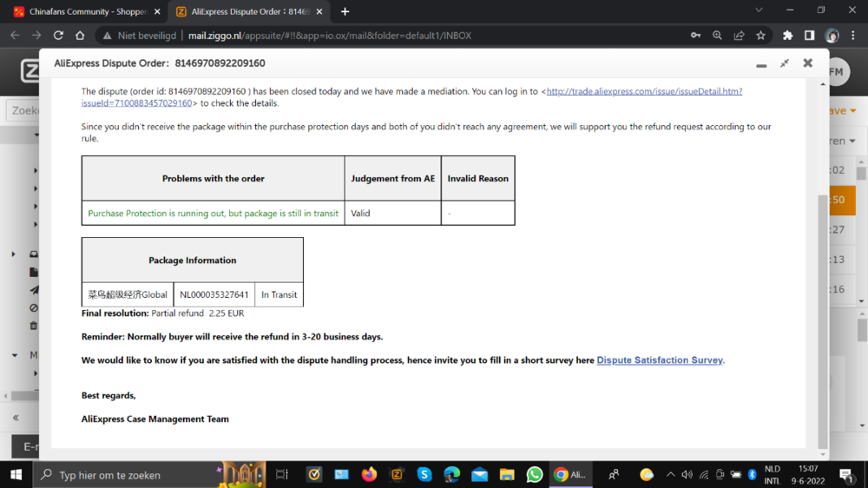Image resolution: width=868 pixels, height=488 pixels.
Task: Open WhatsApp from the taskbar
Action: click(535, 475)
